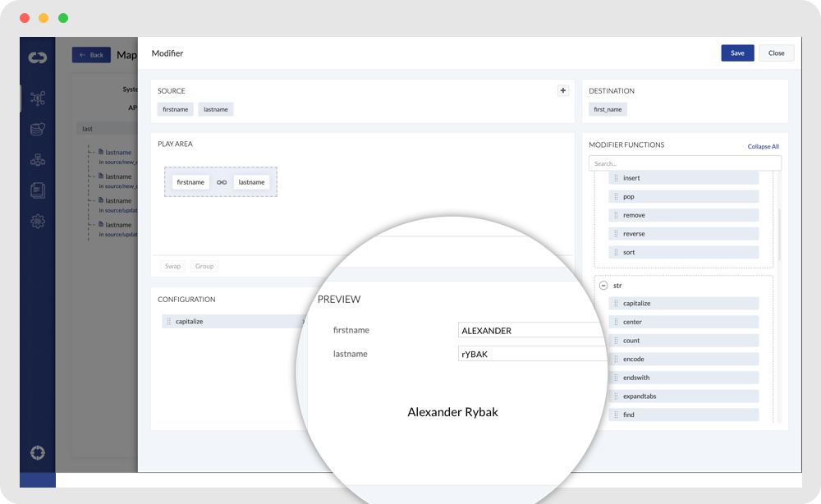Save the modifier

(x=737, y=53)
